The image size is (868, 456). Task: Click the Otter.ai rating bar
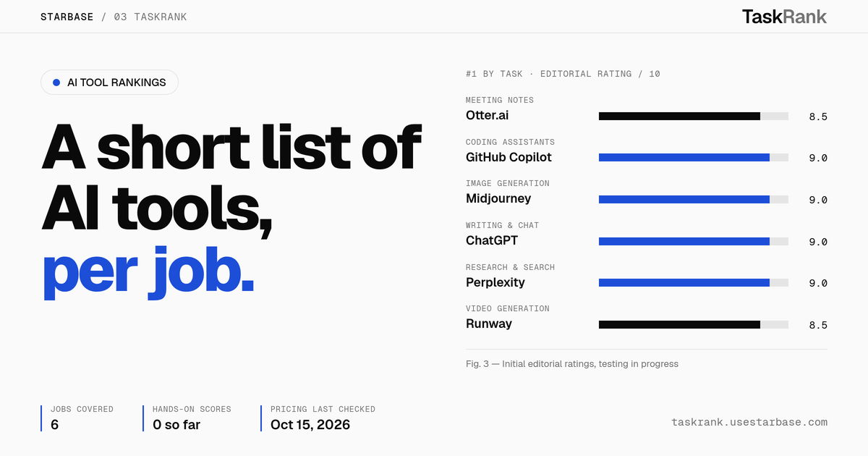click(694, 116)
